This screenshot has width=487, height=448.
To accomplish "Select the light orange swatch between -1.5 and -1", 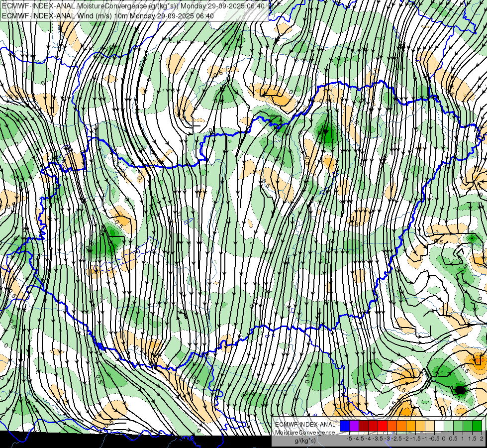I will click(x=420, y=426).
